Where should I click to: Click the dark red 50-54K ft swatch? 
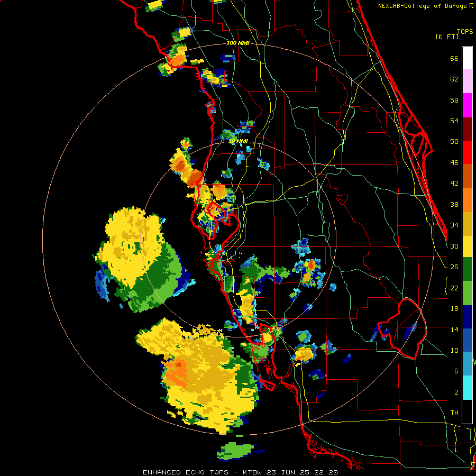click(x=467, y=129)
